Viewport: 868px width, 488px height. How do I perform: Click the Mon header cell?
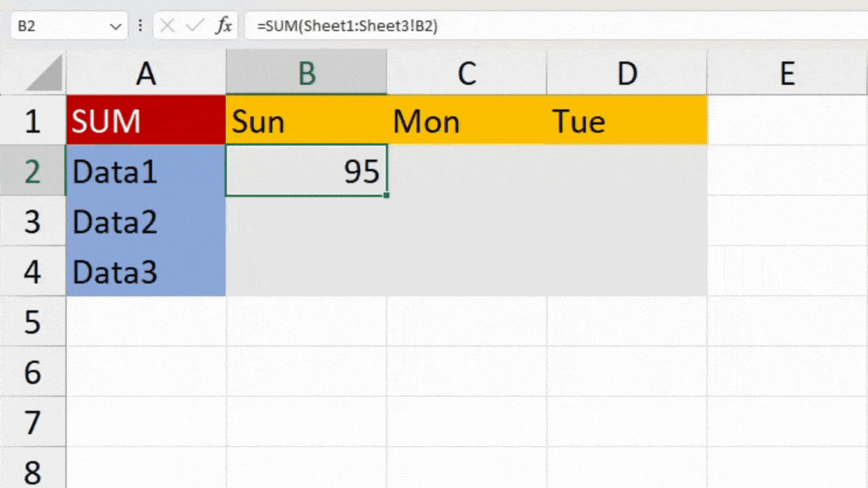(466, 121)
